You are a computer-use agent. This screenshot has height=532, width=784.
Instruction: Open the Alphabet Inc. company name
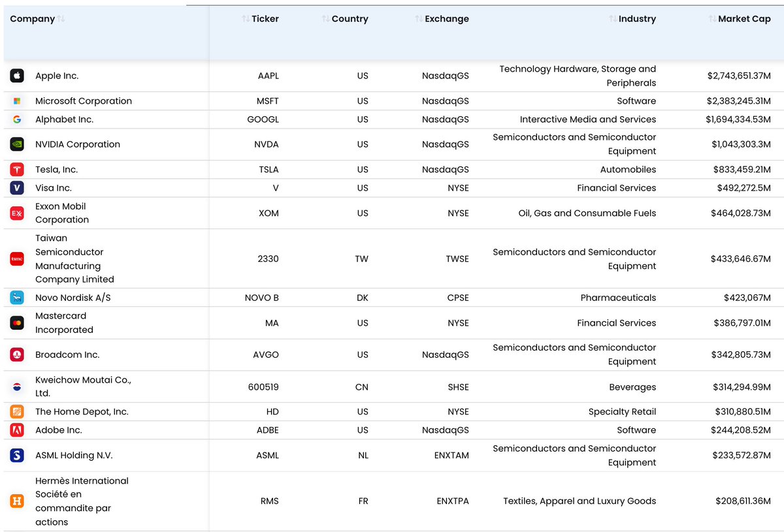point(64,119)
